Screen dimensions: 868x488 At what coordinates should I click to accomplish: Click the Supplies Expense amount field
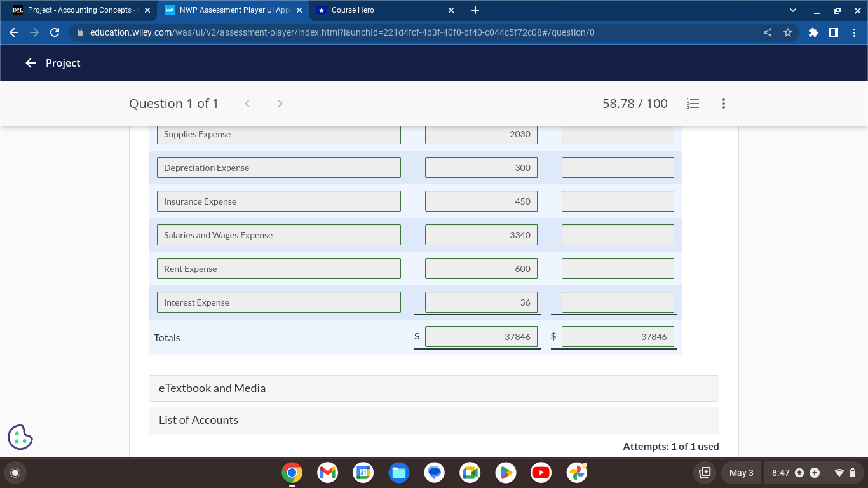pos(481,133)
